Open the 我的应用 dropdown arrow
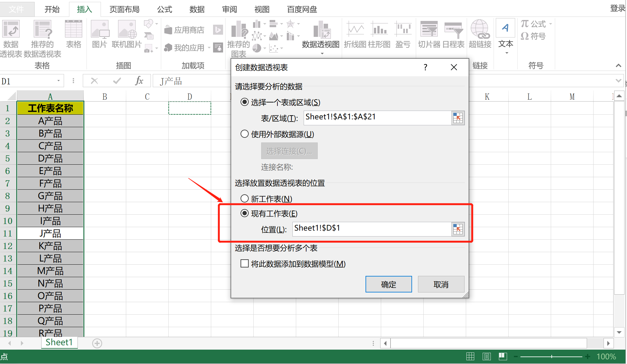Image resolution: width=627 pixels, height=364 pixels. pos(209,48)
